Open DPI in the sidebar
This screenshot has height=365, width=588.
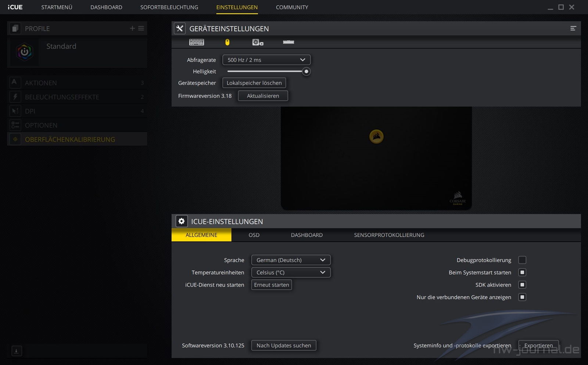(x=77, y=111)
